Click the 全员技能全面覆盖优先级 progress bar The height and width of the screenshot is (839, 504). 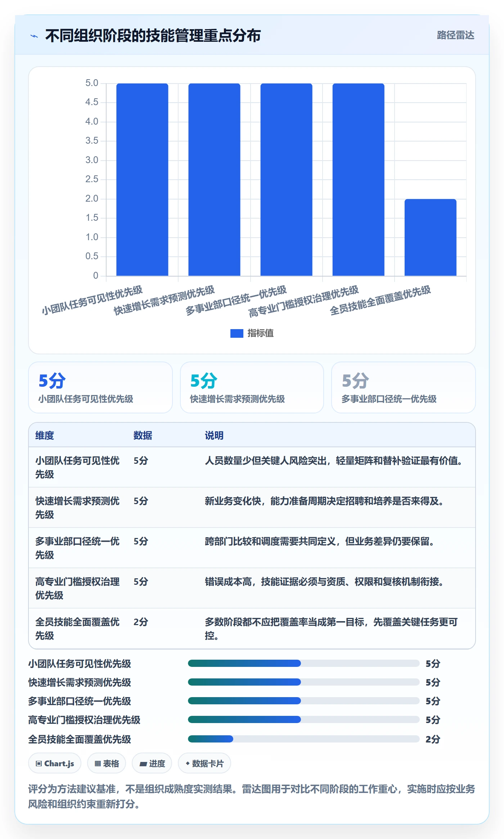(303, 739)
